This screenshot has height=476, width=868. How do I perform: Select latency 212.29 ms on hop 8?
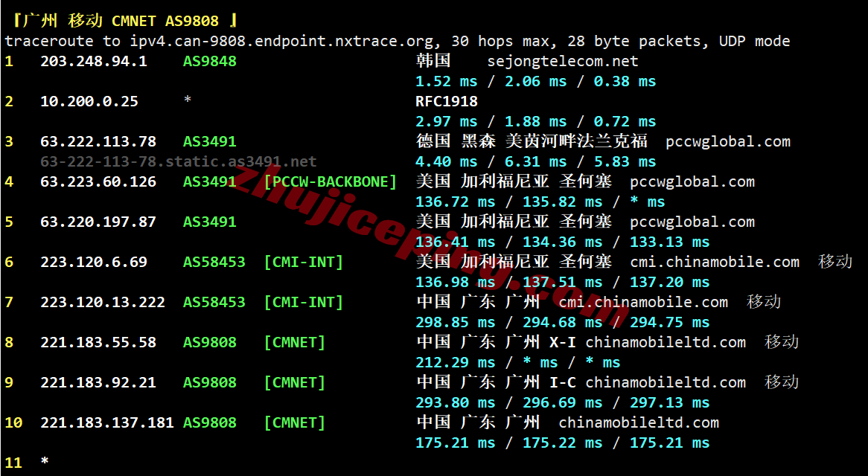455,363
